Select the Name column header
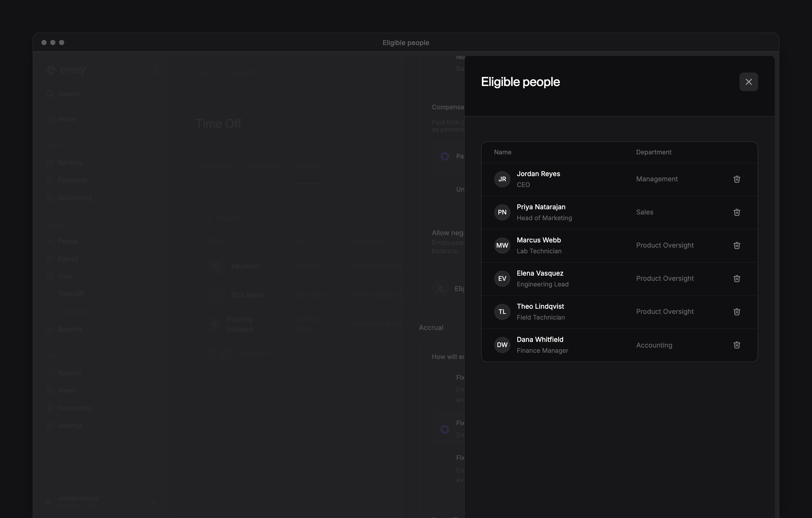Image resolution: width=812 pixels, height=518 pixels. click(502, 152)
